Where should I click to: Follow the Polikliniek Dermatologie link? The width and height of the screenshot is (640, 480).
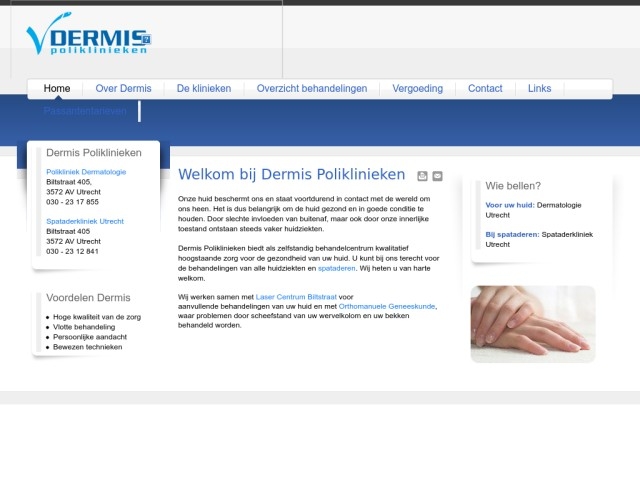coord(86,172)
